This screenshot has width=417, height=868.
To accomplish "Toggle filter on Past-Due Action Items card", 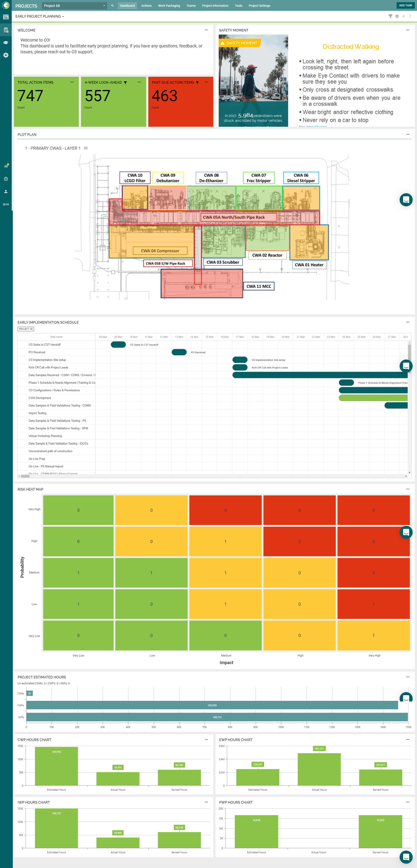I will click(197, 83).
